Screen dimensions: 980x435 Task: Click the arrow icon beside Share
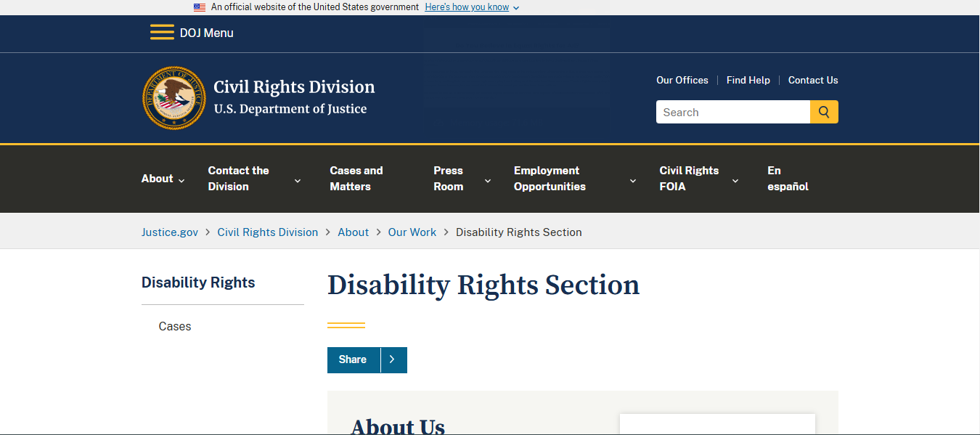click(393, 359)
